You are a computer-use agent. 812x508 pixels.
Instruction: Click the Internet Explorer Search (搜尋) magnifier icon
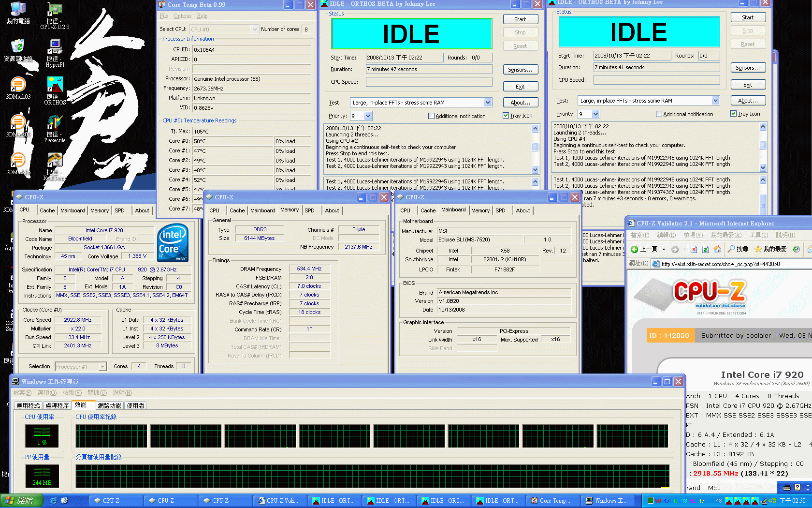[x=731, y=249]
